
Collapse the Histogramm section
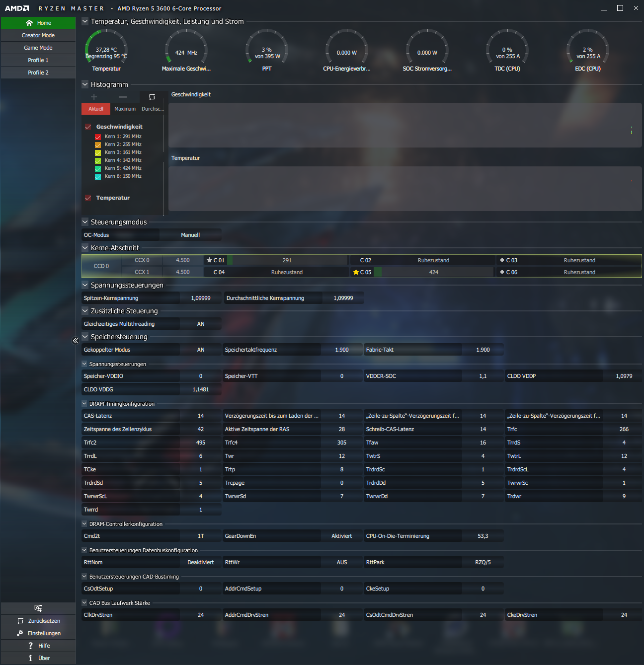[85, 84]
